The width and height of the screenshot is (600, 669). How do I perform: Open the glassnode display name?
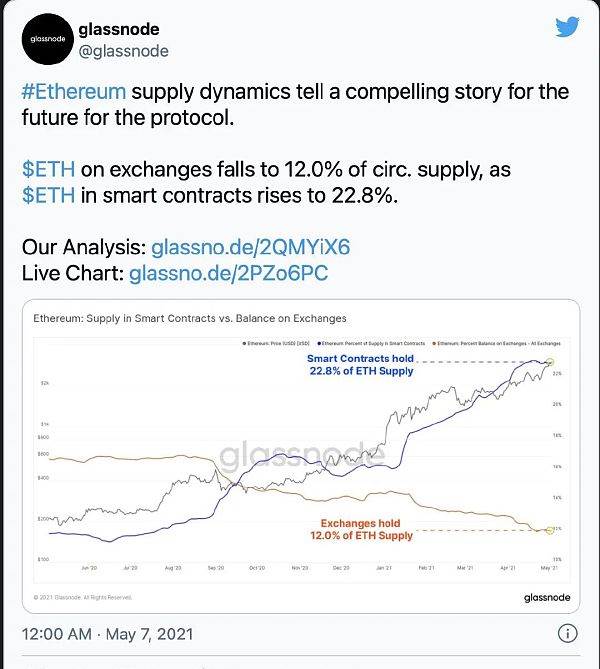pyautogui.click(x=119, y=29)
